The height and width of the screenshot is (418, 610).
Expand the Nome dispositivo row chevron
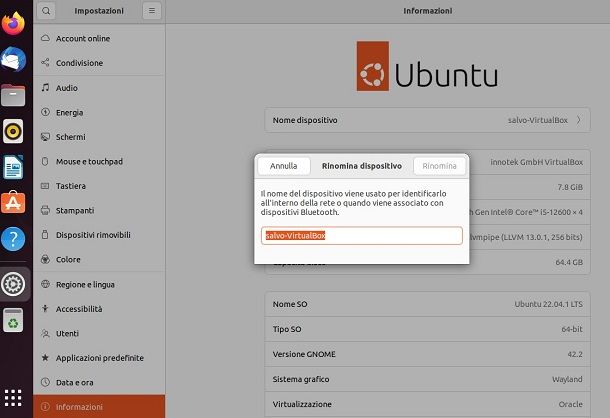[578, 120]
